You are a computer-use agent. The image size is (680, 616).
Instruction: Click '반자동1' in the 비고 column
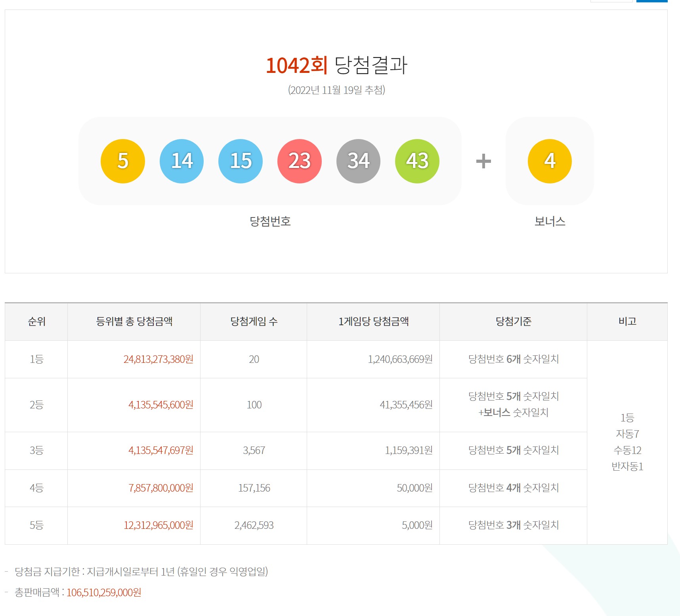point(627,467)
